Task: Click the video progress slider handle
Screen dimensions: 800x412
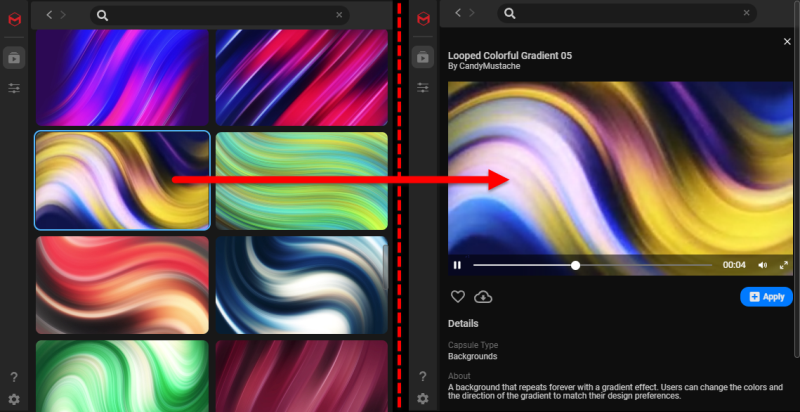Action: pyautogui.click(x=576, y=265)
